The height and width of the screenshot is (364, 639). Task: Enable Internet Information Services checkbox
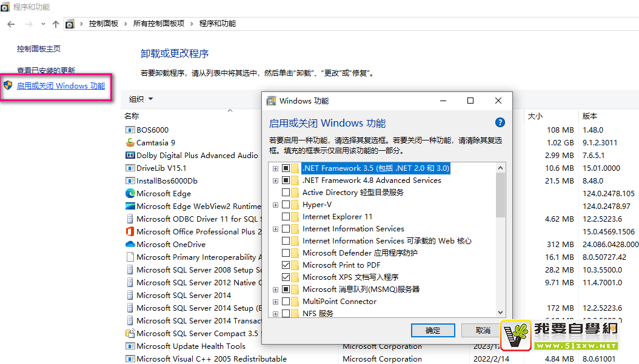286,229
